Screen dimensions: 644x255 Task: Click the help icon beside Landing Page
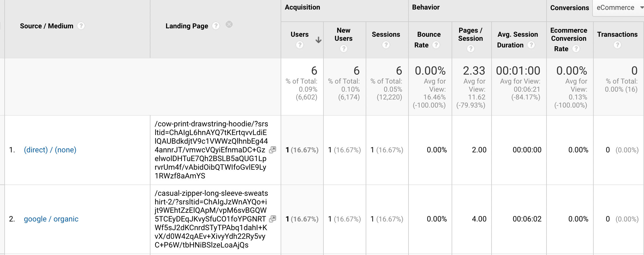click(x=216, y=26)
